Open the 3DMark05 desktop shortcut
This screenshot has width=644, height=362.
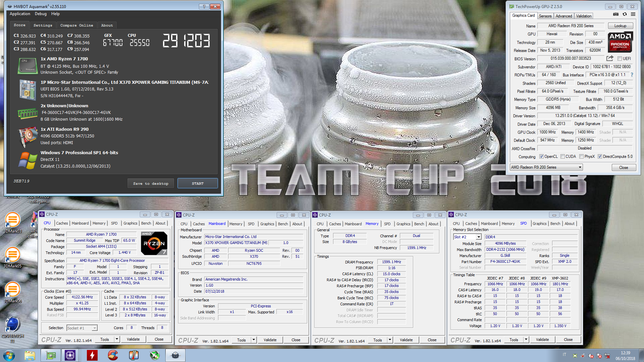tap(12, 257)
